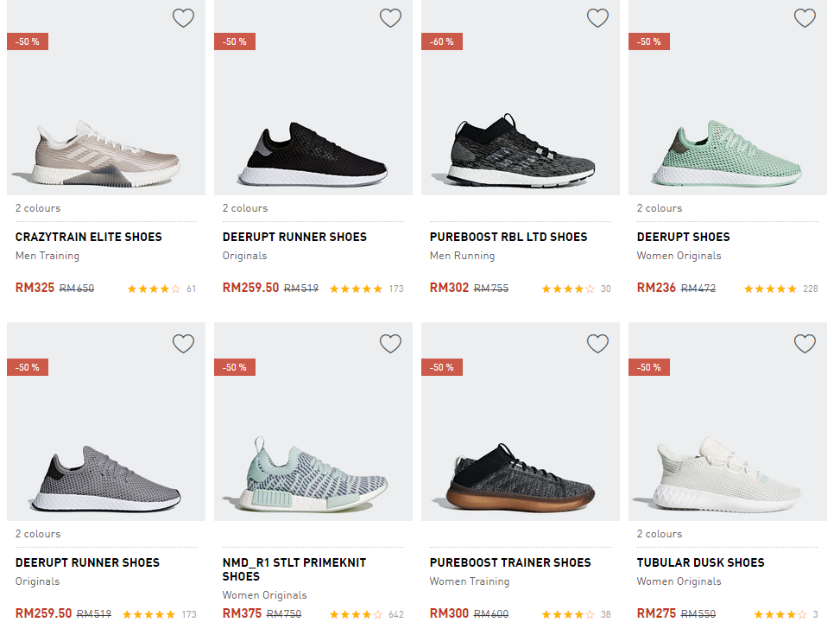The width and height of the screenshot is (840, 635).
Task: Click RM325 price of Crazytrain Elite
Action: click(35, 288)
